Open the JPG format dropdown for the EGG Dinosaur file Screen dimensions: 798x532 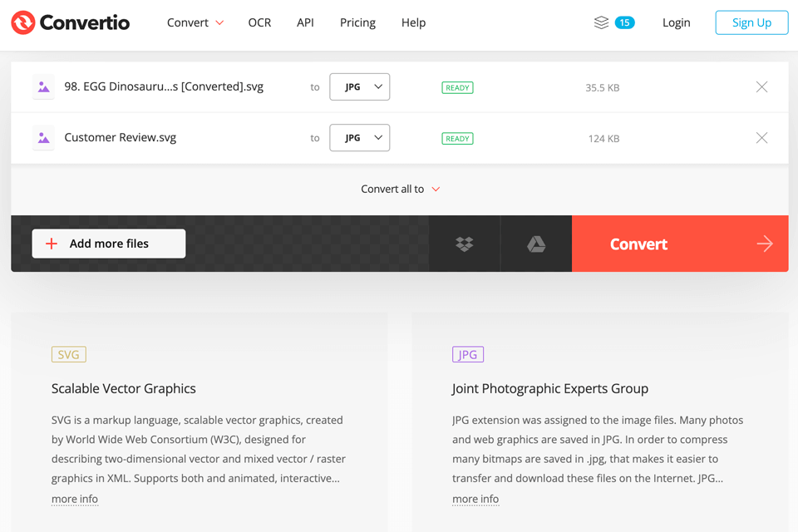[x=359, y=87]
